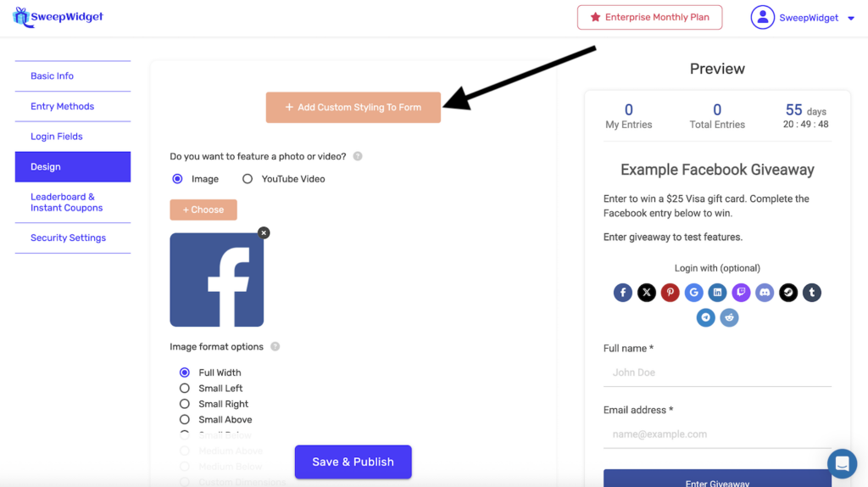Show help for Image format options
Viewport: 868px width, 487px height.
(x=275, y=347)
